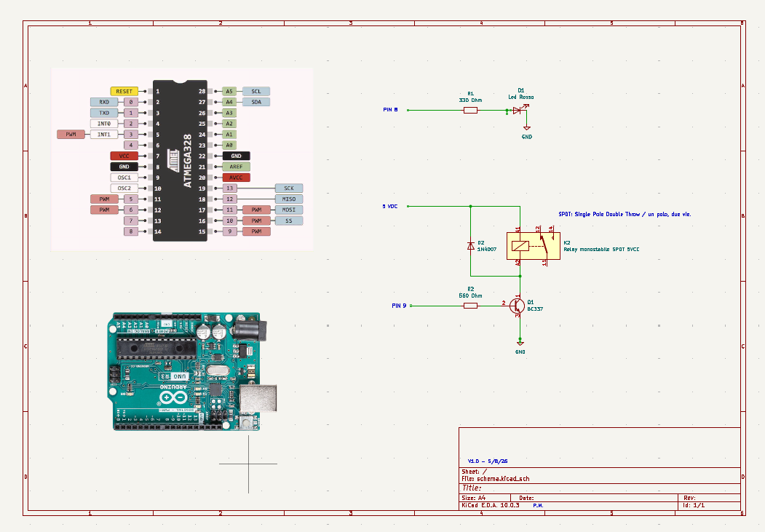Click the 'PIN 8' label
The height and width of the screenshot is (532, 765).
[390, 110]
